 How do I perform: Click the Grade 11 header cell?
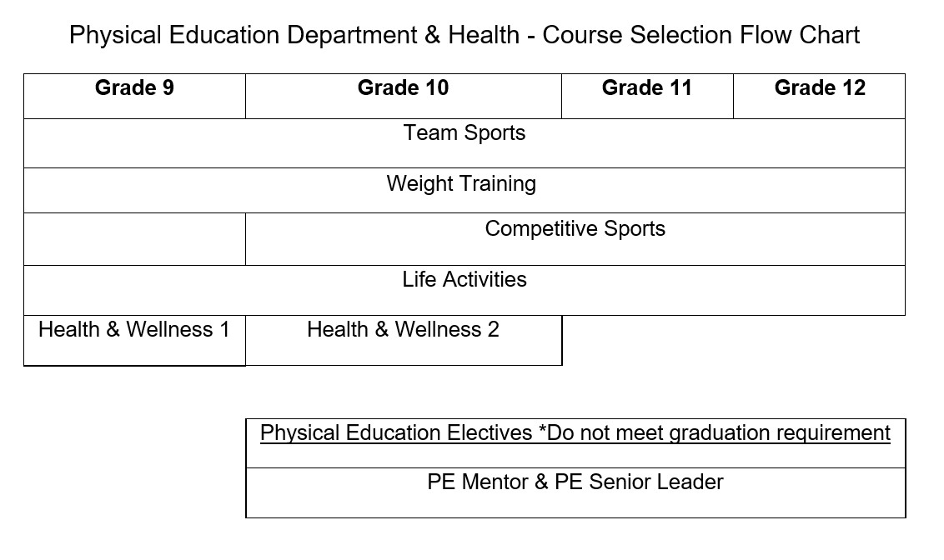[x=647, y=88]
